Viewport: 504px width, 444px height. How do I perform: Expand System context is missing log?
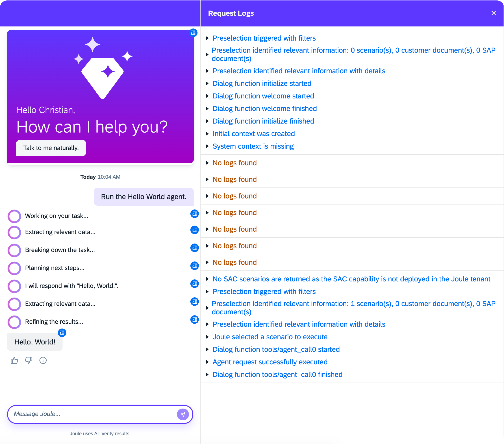click(x=253, y=146)
